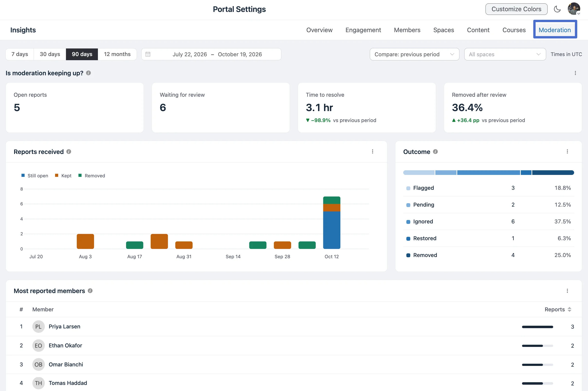
Task: Open Outcome card options menu
Action: (x=567, y=152)
